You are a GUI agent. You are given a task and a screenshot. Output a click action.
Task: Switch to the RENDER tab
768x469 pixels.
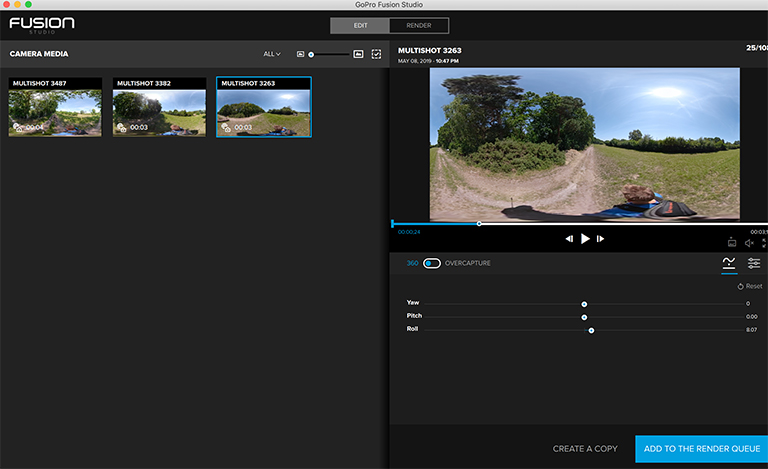419,25
